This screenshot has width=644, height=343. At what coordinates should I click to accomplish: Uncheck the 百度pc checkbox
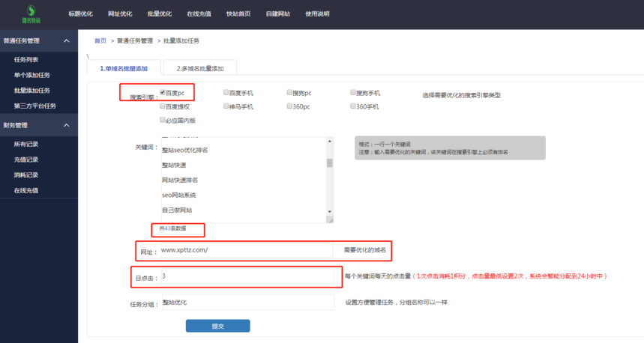point(163,92)
